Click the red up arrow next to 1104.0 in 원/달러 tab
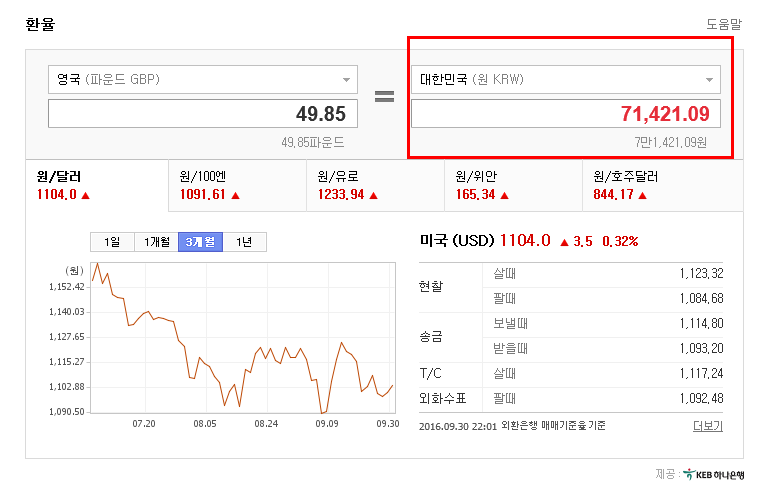This screenshot has height=499, width=758. point(86,195)
